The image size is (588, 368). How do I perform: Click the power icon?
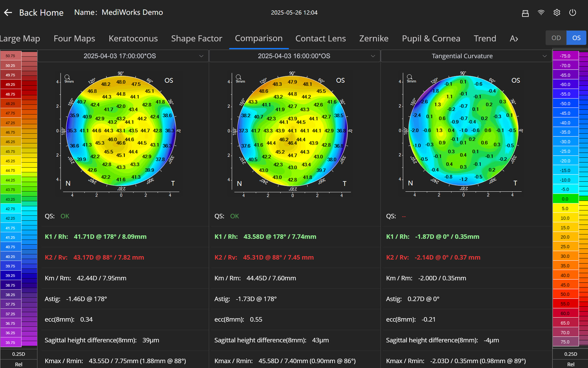(x=572, y=13)
